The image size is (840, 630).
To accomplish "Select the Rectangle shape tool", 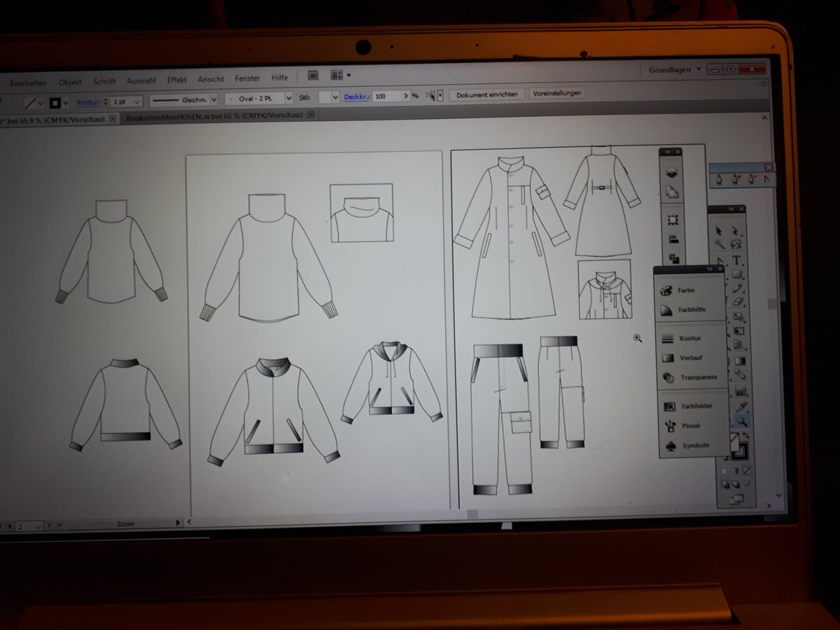I will pos(736,274).
